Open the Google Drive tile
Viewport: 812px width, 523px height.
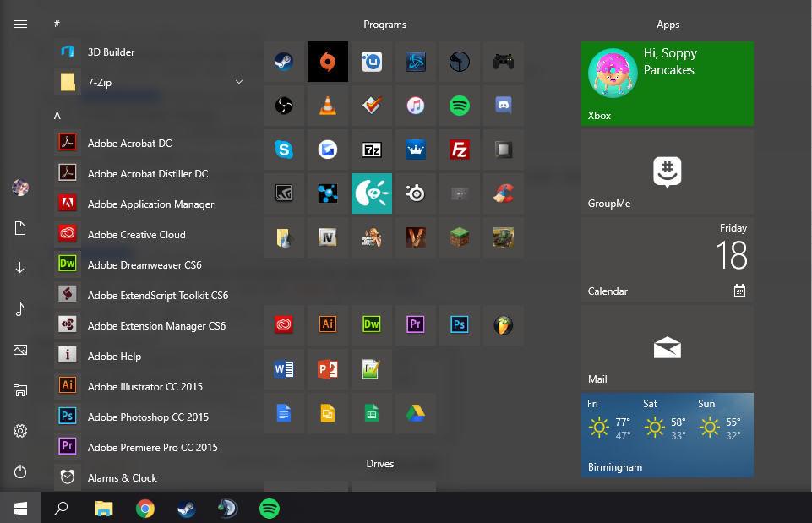tap(415, 412)
